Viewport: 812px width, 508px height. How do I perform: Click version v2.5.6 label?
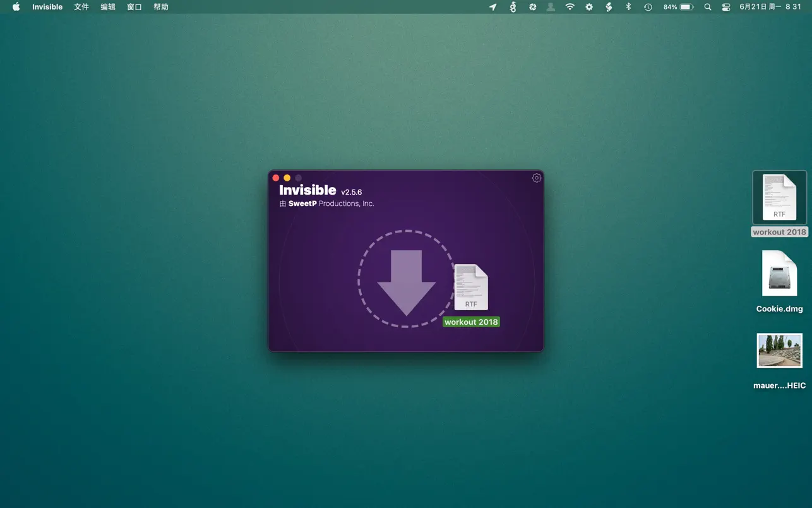pyautogui.click(x=351, y=192)
